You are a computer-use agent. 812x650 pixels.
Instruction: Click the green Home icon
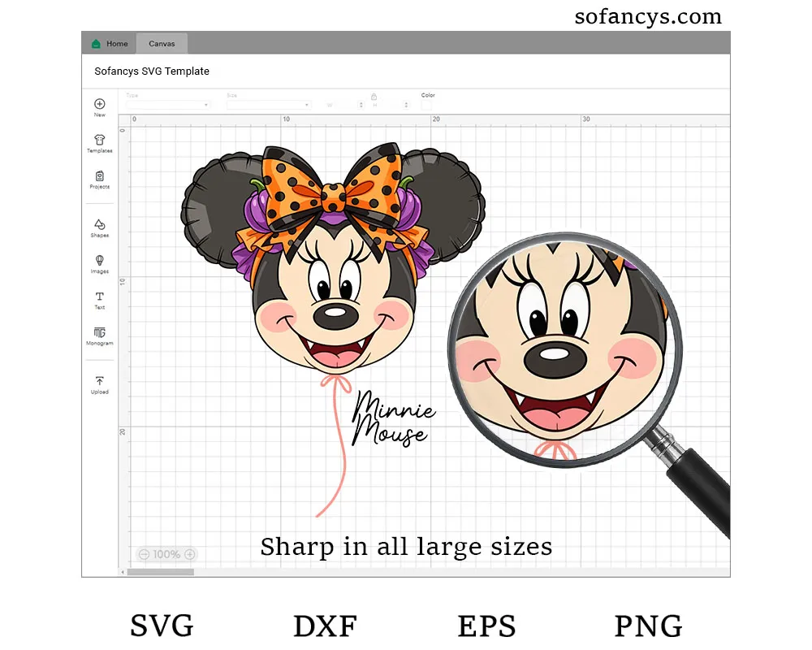tap(96, 44)
